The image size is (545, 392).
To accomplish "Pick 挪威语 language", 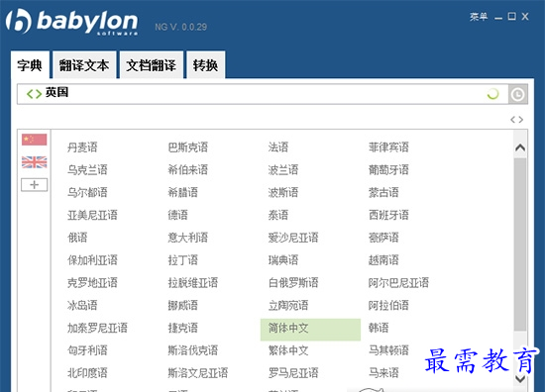I will (x=183, y=305).
